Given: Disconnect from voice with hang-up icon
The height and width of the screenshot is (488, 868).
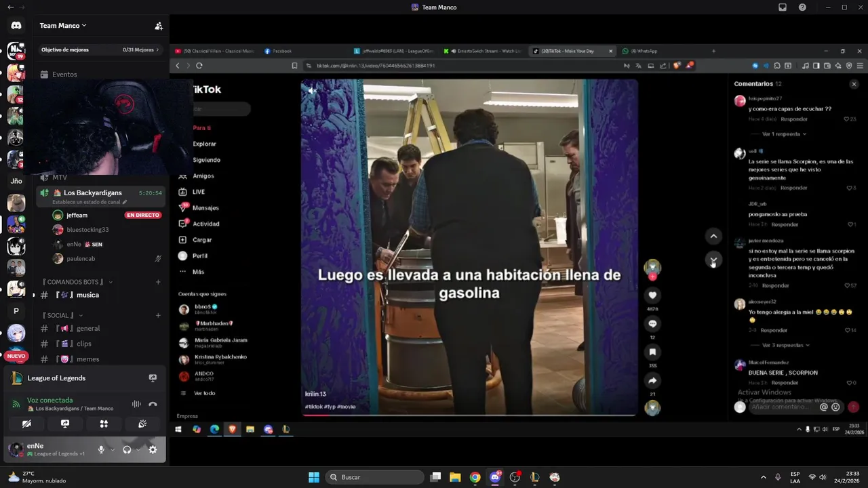Looking at the screenshot, I should click(x=153, y=404).
